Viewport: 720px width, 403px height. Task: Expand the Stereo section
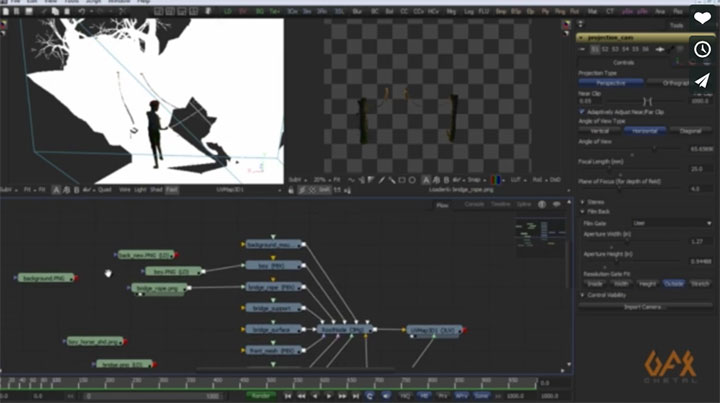(x=583, y=202)
